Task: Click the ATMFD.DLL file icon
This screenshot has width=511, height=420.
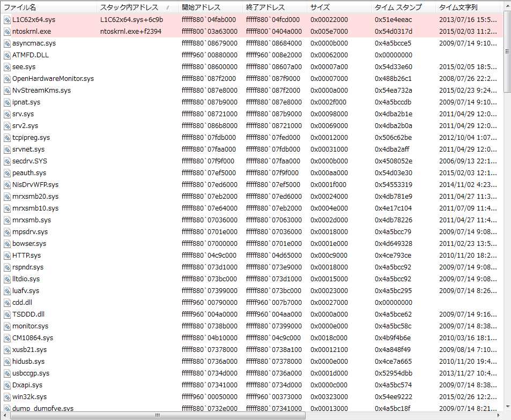Action: tap(7, 55)
